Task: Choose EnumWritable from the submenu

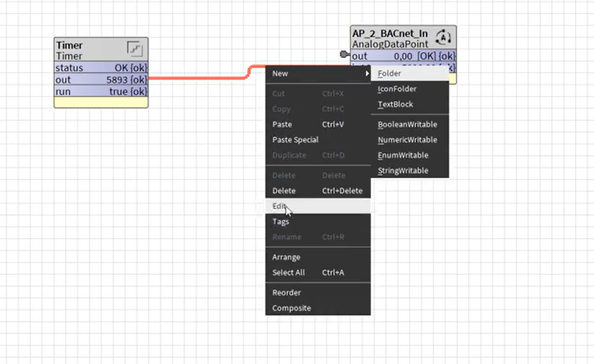Action: [x=402, y=155]
